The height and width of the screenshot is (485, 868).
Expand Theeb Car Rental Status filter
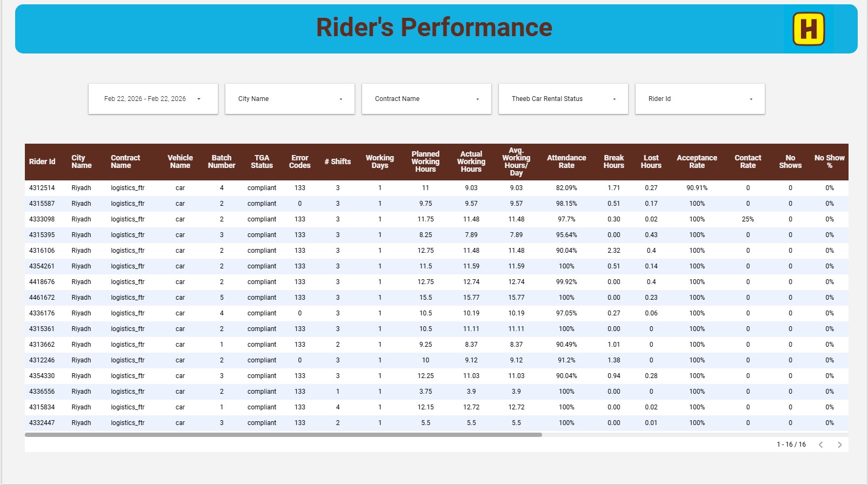click(x=563, y=99)
